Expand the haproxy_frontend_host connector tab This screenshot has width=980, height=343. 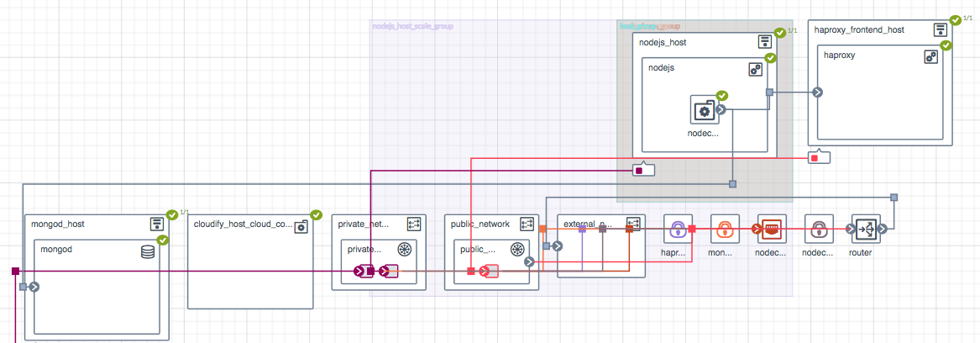tap(819, 158)
